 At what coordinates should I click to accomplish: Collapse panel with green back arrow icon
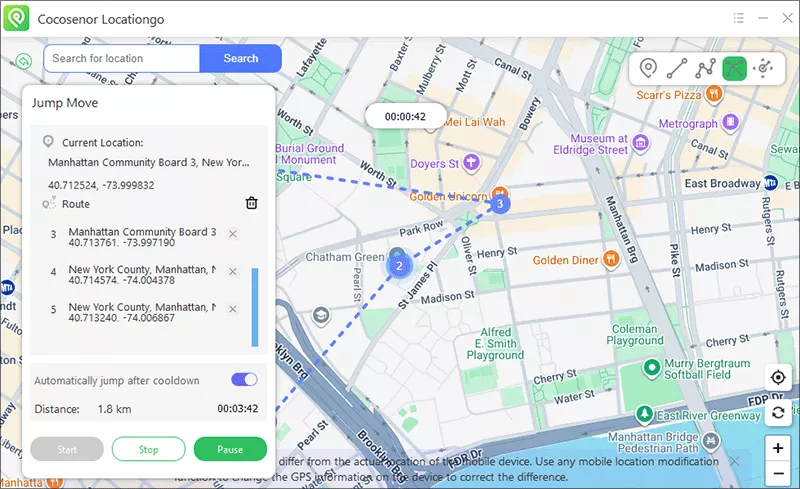pyautogui.click(x=23, y=60)
